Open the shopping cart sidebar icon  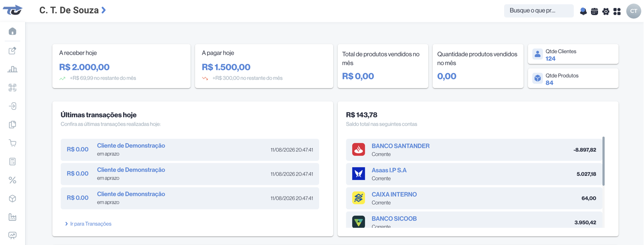pos(12,143)
